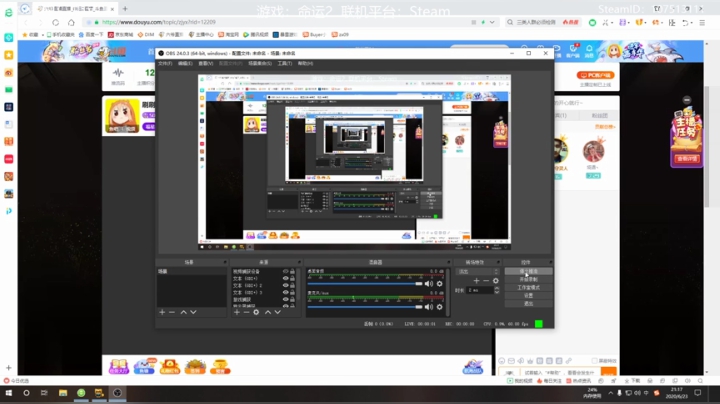
Task: Adjust transition duration stepper arrows
Action: pos(496,290)
